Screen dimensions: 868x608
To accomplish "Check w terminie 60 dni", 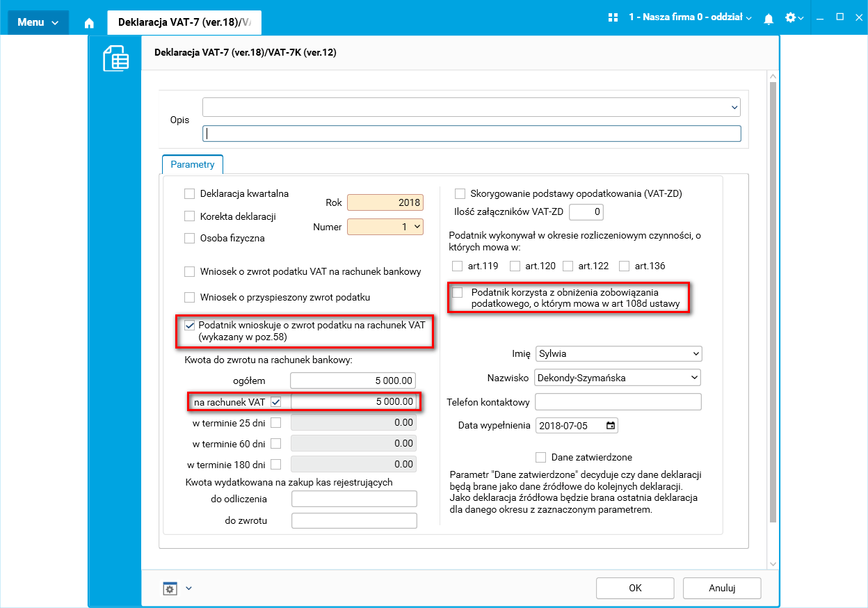I will click(276, 444).
